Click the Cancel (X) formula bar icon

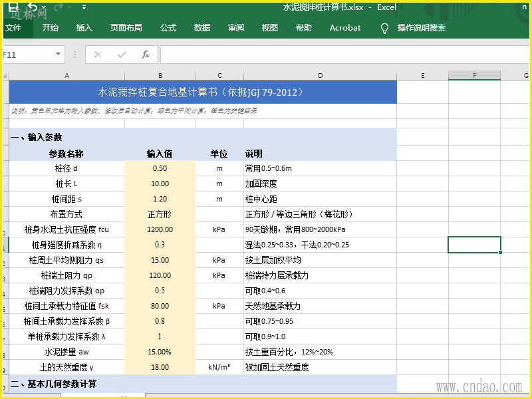pos(98,55)
